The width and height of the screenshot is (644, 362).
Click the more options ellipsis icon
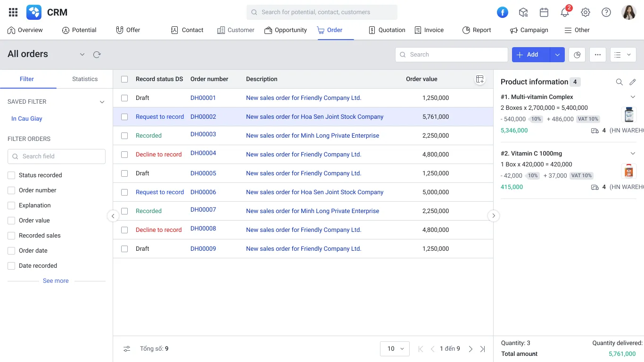[x=597, y=54]
